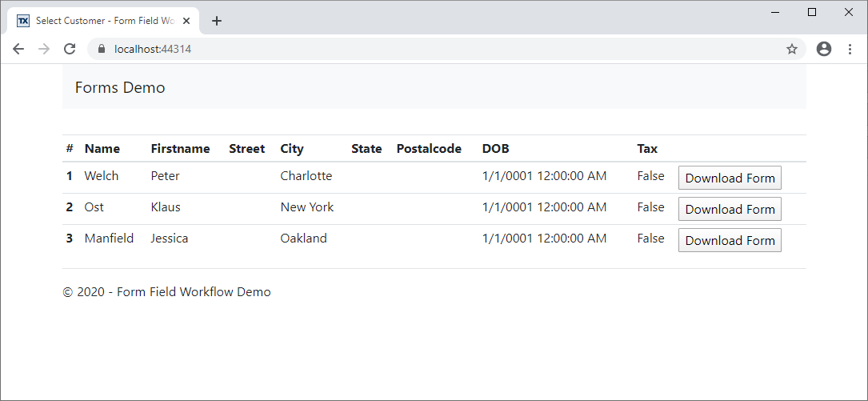This screenshot has width=868, height=401.
Task: Maximize the Chrome window
Action: (x=812, y=12)
